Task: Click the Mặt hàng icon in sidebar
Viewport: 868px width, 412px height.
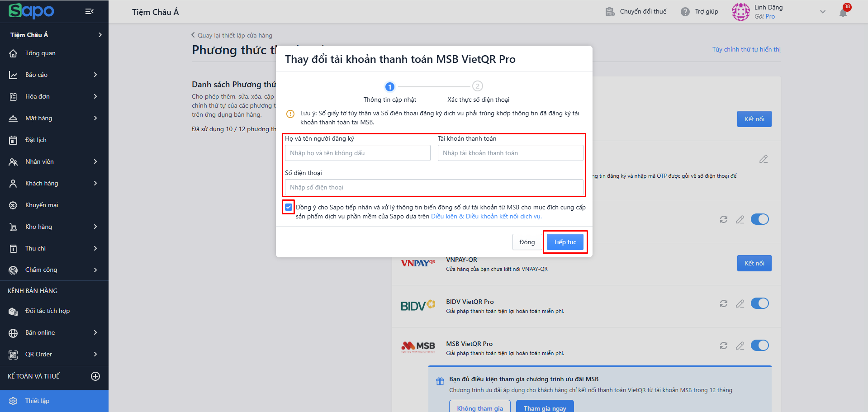Action: point(13,118)
